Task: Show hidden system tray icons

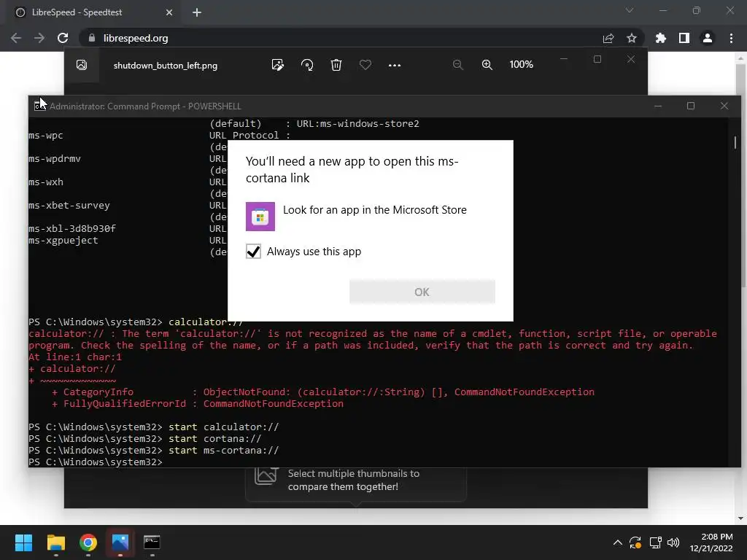Action: tap(617, 542)
